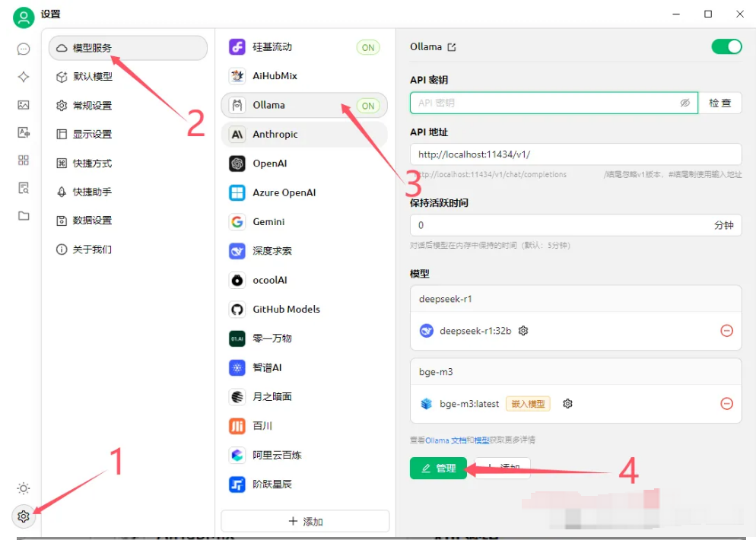Select the 快捷助手 settings menu
Image resolution: width=756 pixels, height=540 pixels.
click(x=128, y=192)
